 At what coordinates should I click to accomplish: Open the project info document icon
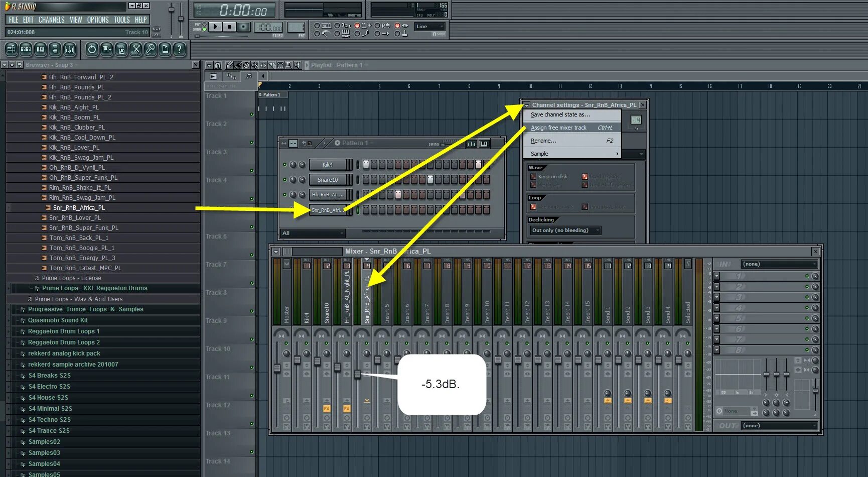point(165,49)
